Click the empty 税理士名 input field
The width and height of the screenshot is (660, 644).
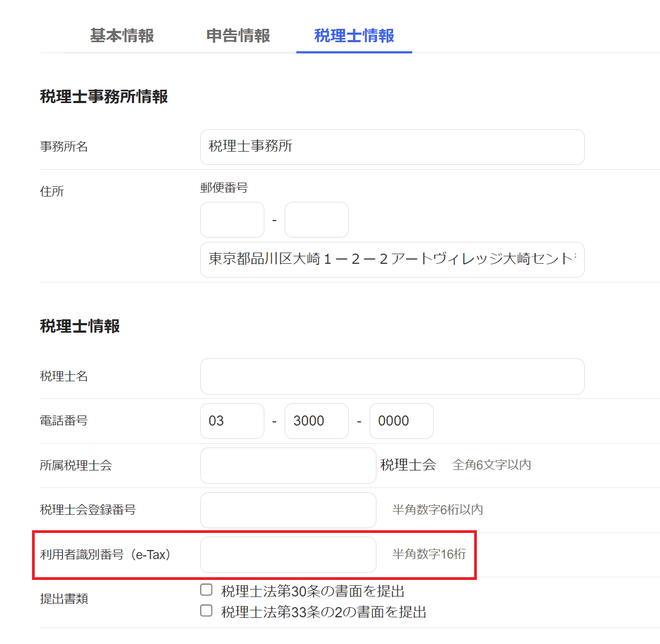[x=392, y=376]
